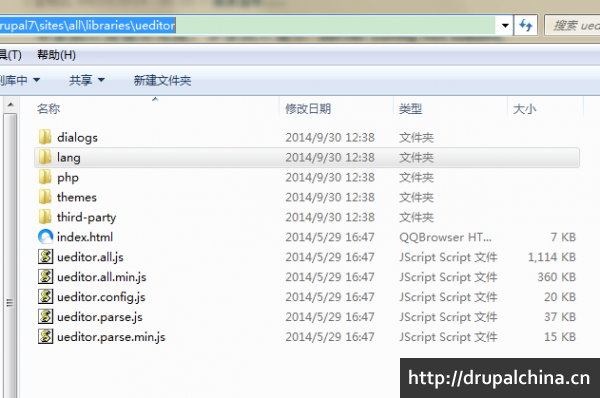Click the 文件夹 type cell of themes
The image size is (600, 398).
point(416,197)
